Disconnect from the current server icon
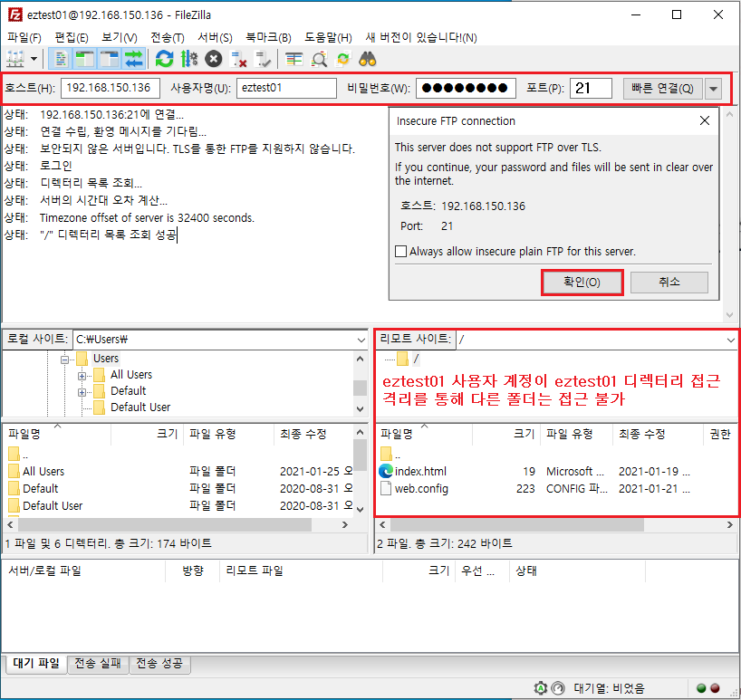Screen dimensions: 741x700 (x=238, y=59)
